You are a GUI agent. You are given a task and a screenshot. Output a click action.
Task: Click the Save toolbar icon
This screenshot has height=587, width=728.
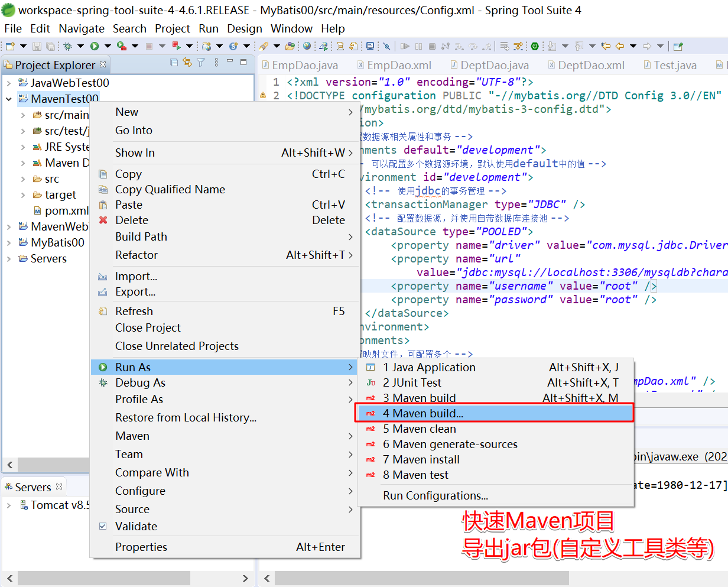click(x=37, y=46)
